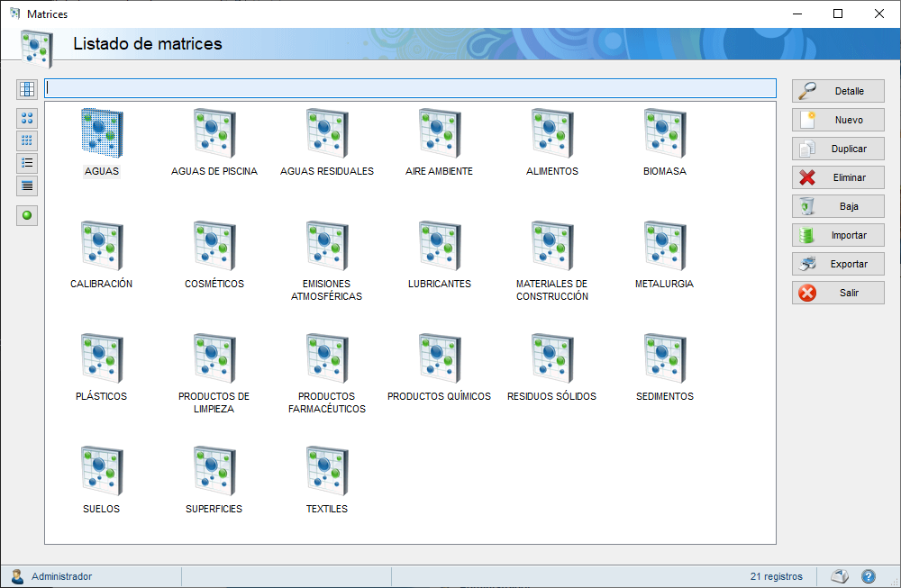Select the EMISIONES ATMOSFÉRICAS matrix icon
The height and width of the screenshot is (588, 901).
[x=327, y=246]
